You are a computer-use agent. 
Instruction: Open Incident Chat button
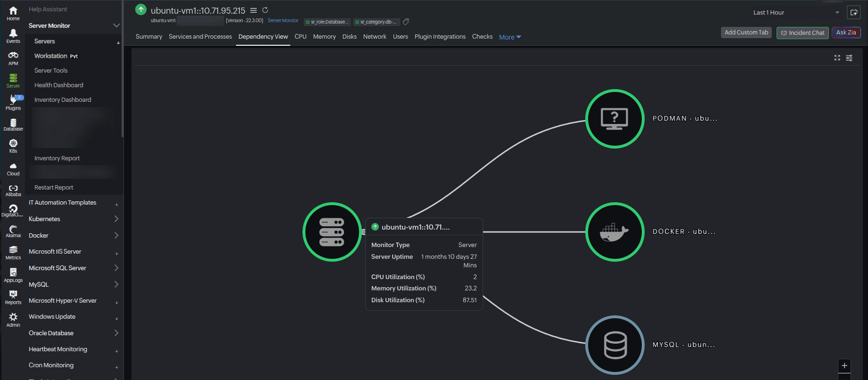coord(802,33)
